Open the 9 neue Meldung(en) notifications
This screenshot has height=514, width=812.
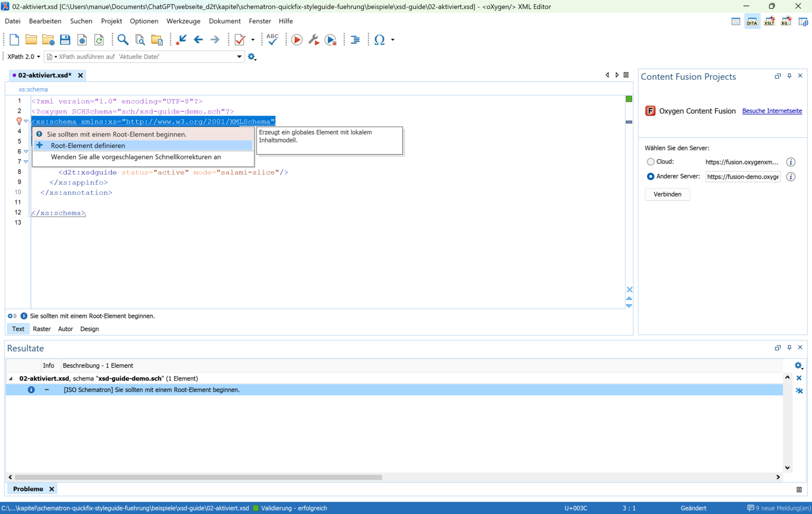pos(778,508)
